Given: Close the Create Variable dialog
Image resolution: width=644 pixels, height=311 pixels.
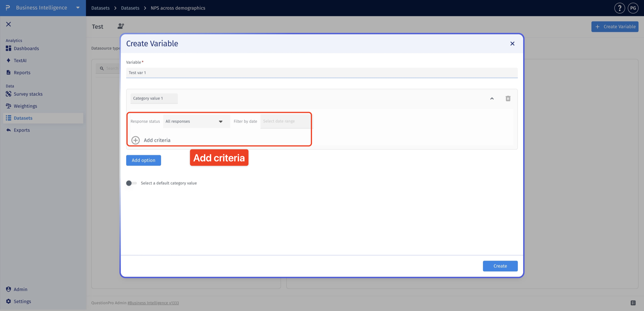Looking at the screenshot, I should pos(512,44).
